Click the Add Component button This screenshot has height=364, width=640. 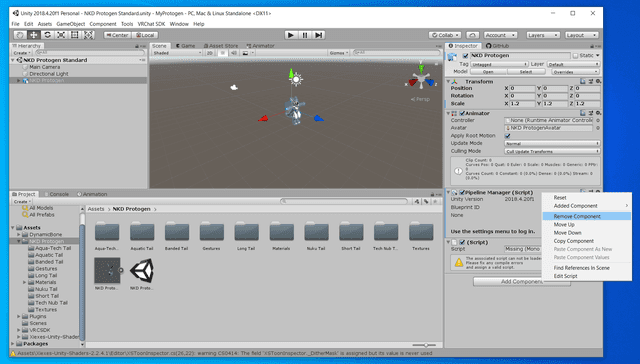522,282
